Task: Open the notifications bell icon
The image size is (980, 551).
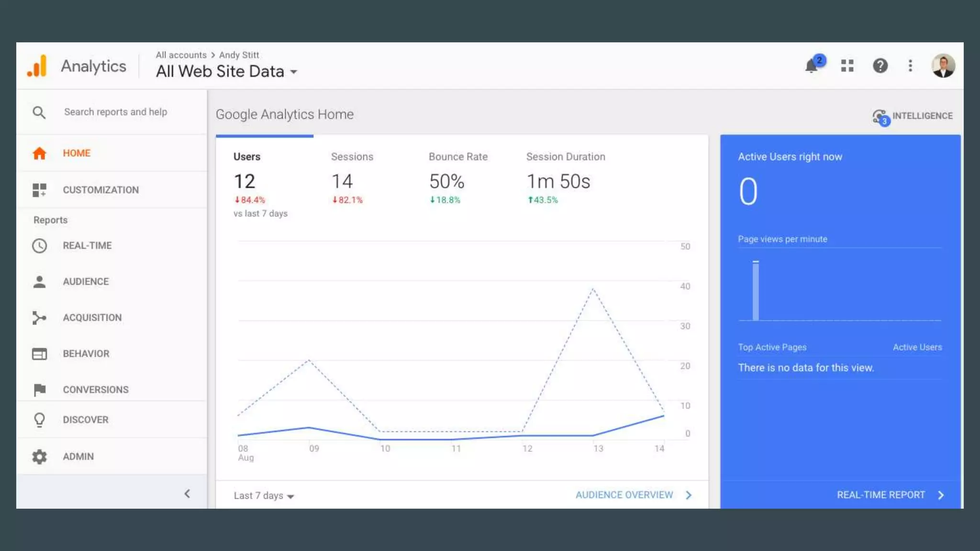Action: pos(812,66)
